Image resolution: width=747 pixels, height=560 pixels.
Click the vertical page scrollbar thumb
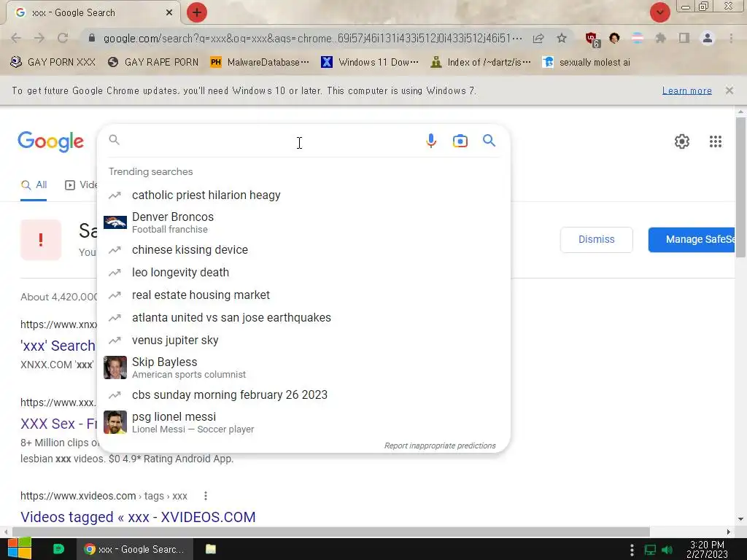[x=740, y=187]
